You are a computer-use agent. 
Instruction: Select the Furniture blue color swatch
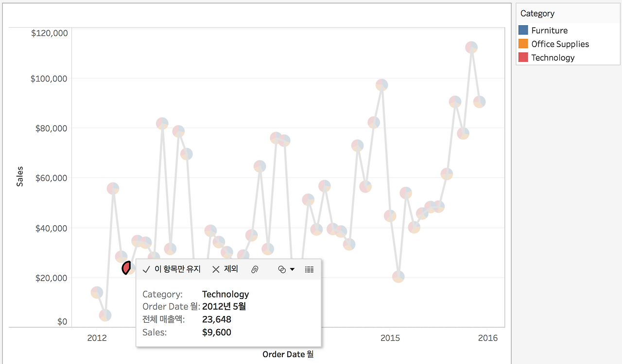pos(523,30)
